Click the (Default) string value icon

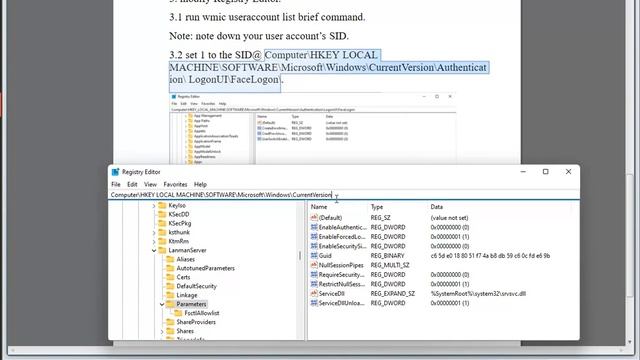314,218
